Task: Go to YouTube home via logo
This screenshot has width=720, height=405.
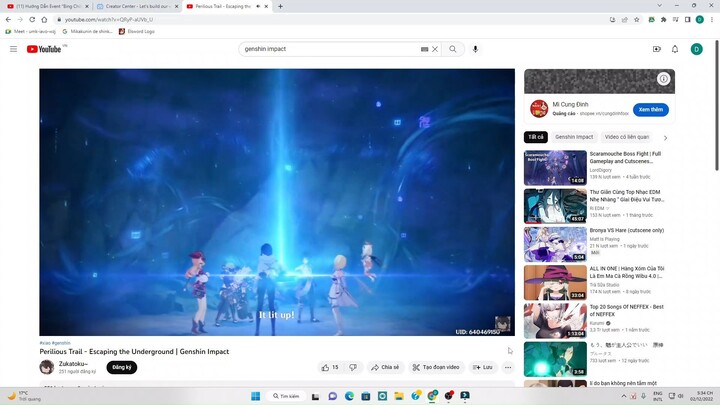Action: pos(44,49)
